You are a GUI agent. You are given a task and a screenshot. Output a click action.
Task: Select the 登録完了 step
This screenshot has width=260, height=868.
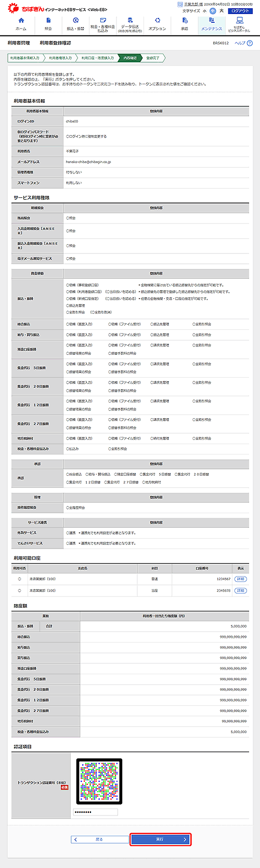tap(153, 58)
